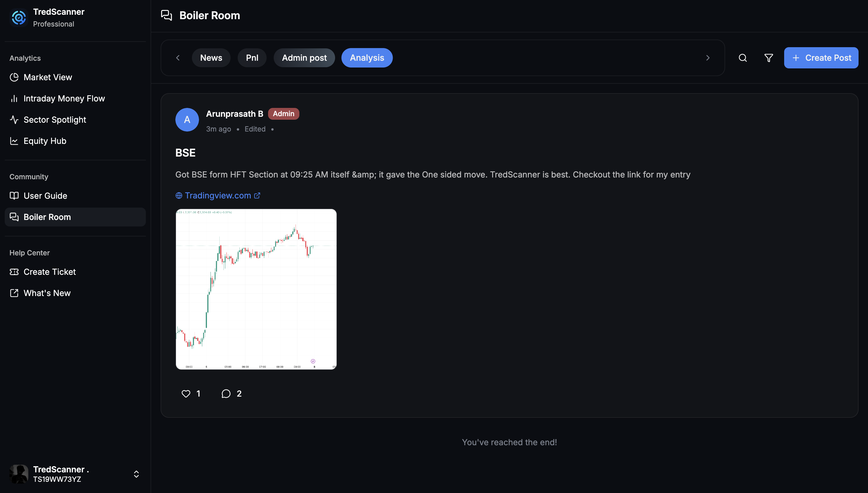This screenshot has width=868, height=493.
Task: Follow the Tradingview.com link
Action: (218, 195)
